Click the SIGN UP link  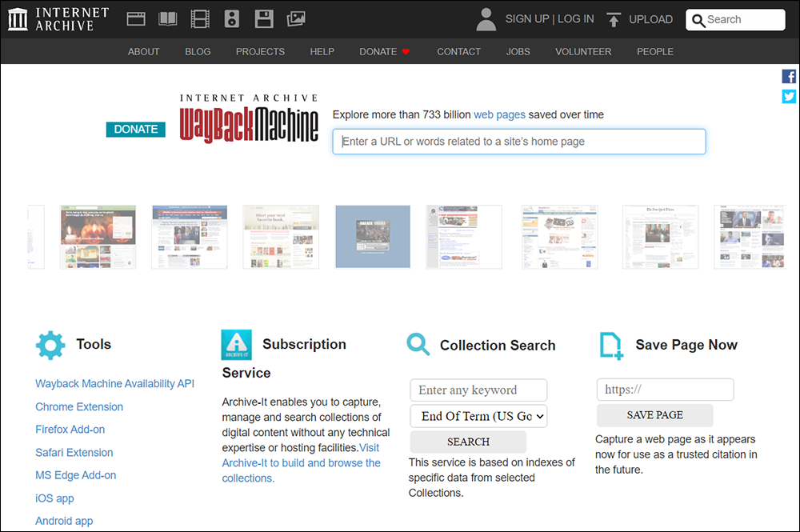527,19
